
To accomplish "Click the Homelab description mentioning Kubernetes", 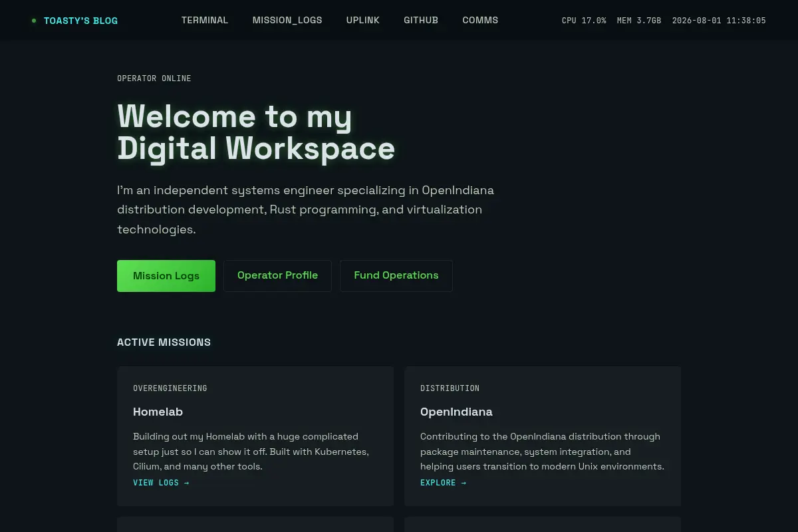I will point(251,452).
